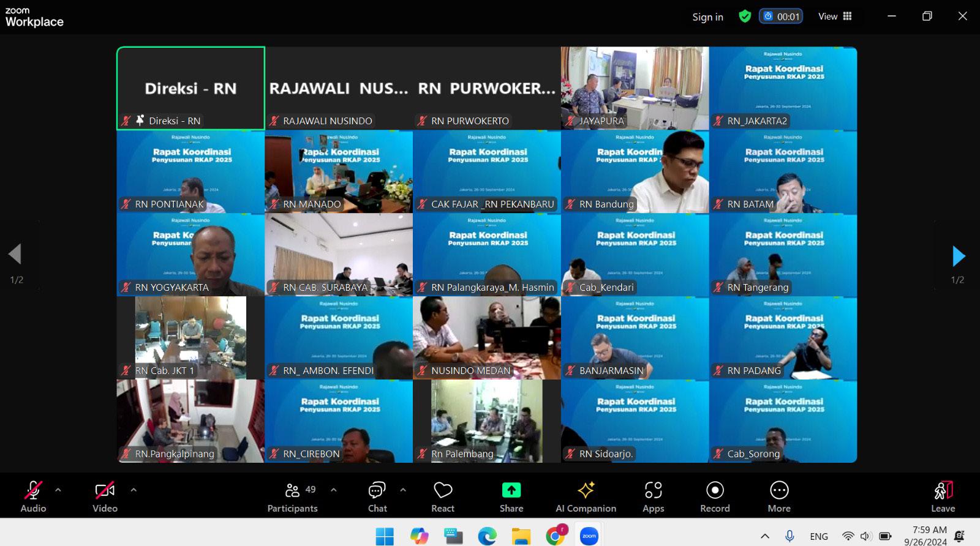Open the ENG language switcher
Viewport: 980px width, 546px height.
[x=819, y=537]
